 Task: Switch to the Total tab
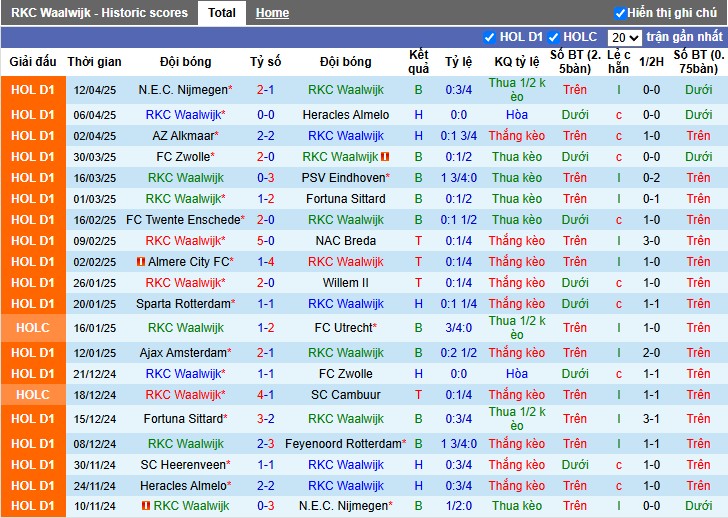click(222, 13)
